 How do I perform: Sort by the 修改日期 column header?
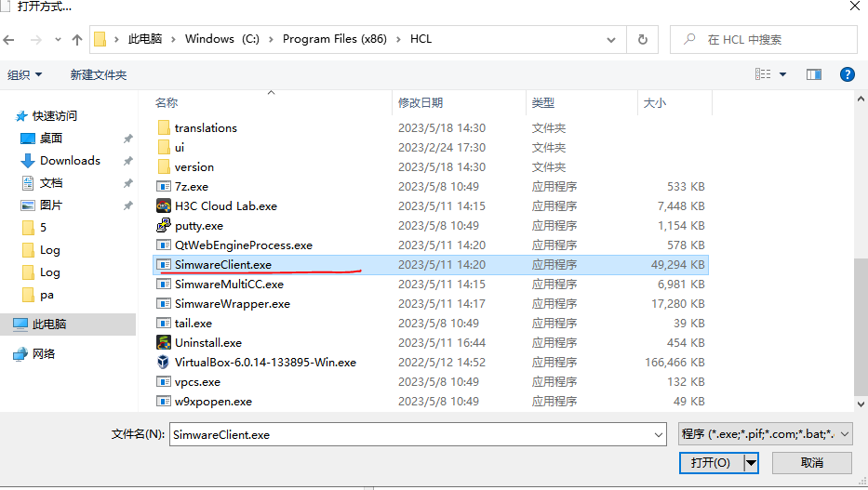(421, 103)
